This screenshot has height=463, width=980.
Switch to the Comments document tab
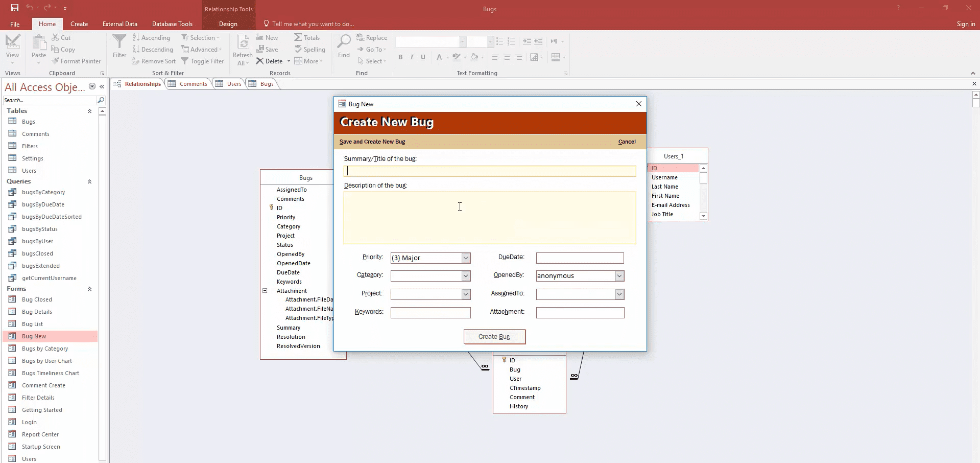[193, 84]
